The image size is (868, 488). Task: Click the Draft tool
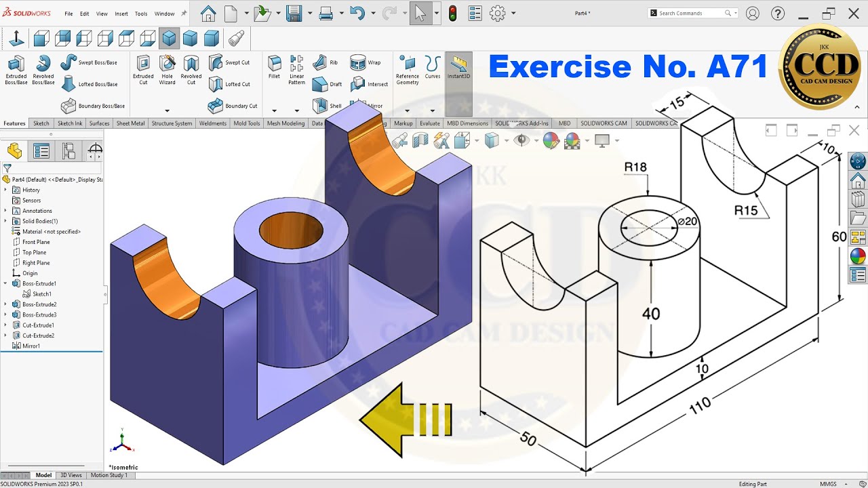point(328,84)
